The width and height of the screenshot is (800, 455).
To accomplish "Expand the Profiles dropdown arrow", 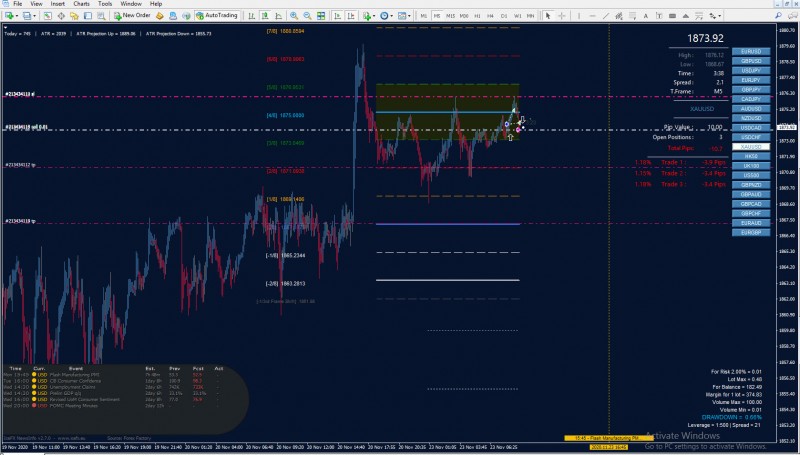I will pos(34,16).
